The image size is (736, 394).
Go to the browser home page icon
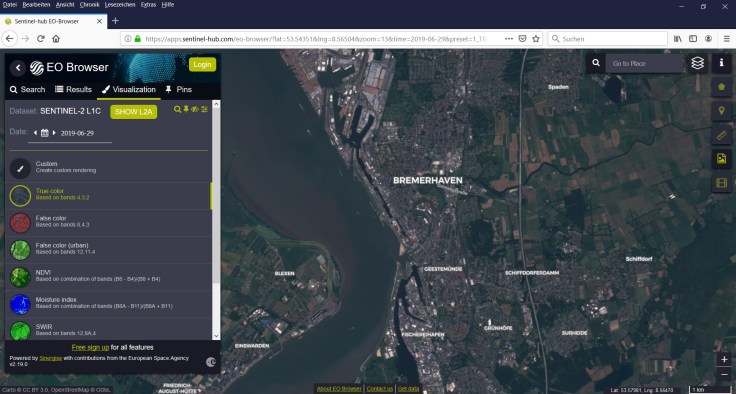click(56, 39)
